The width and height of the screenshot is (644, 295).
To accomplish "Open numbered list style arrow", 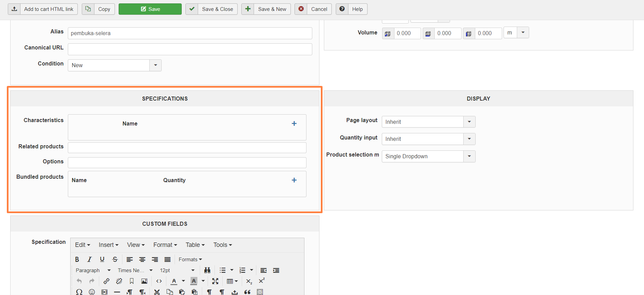I will pos(252,270).
